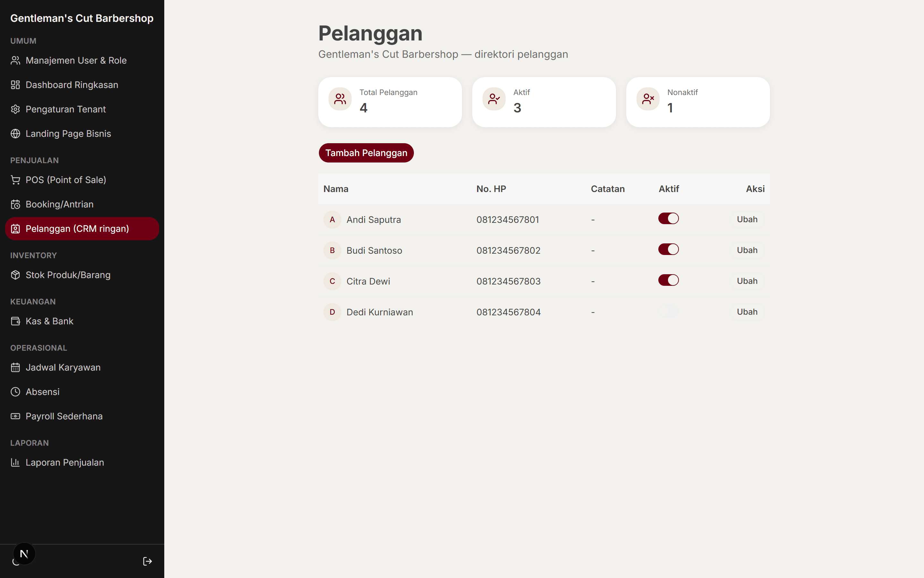Click the Nama column header
This screenshot has width=924, height=578.
(x=336, y=189)
